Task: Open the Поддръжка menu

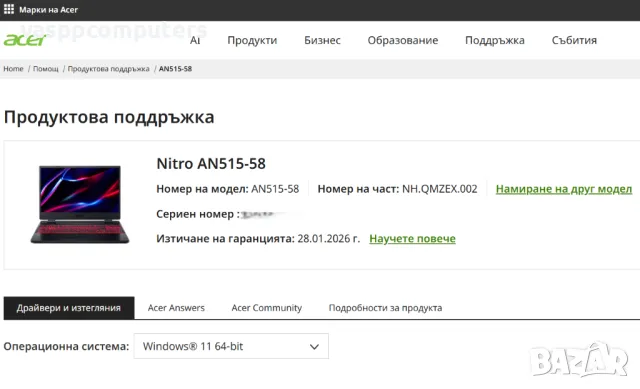Action: 495,40
